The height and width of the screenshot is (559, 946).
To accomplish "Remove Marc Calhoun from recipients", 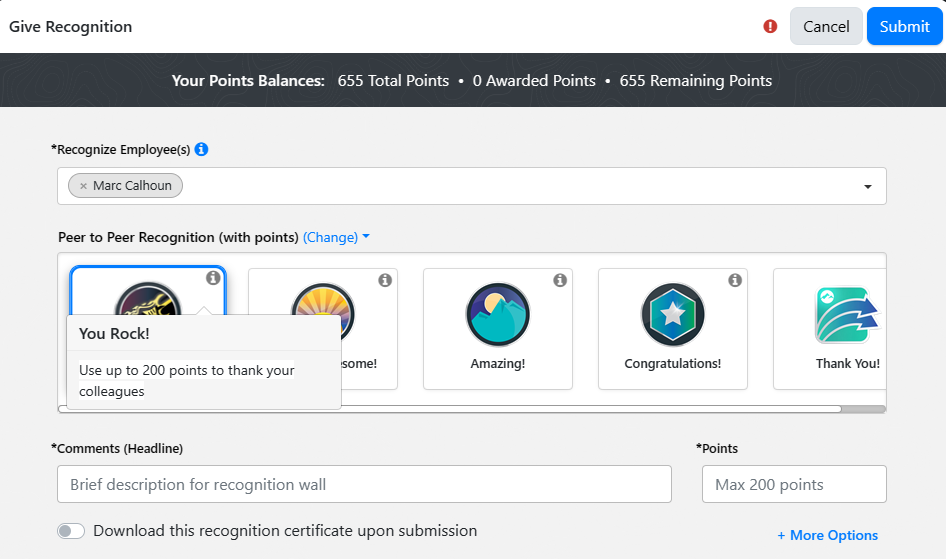I will pyautogui.click(x=83, y=186).
